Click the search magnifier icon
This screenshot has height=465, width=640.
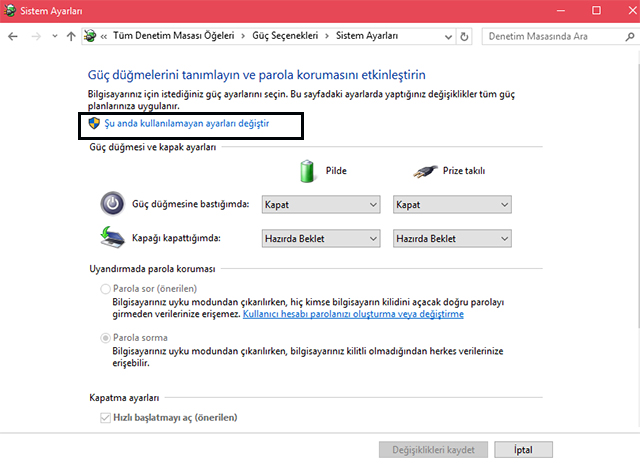click(x=630, y=37)
